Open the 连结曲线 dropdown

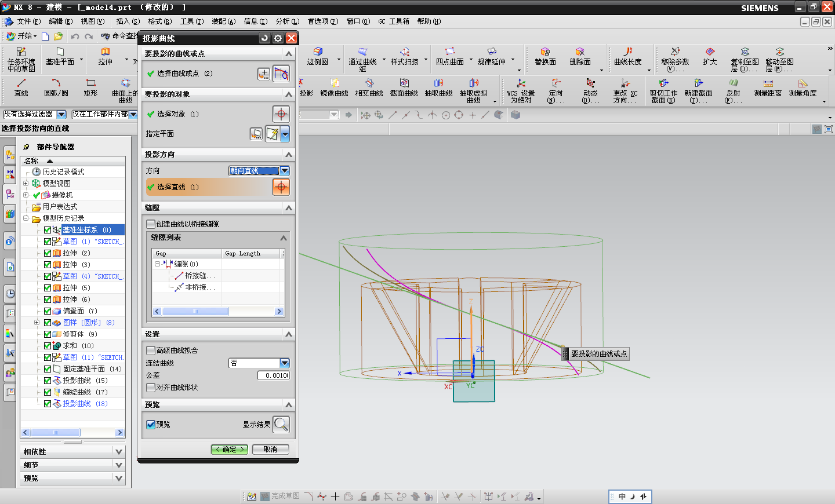285,363
